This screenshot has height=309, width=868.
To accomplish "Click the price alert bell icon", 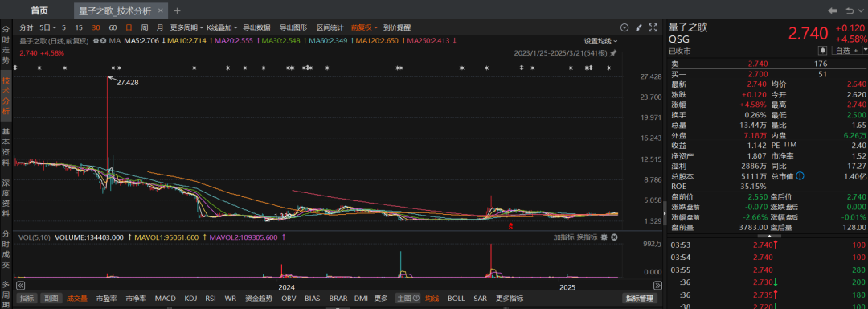I will point(823,51).
